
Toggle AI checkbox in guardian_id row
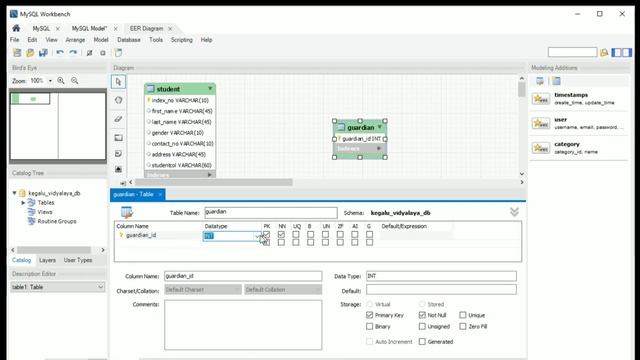pyautogui.click(x=355, y=235)
